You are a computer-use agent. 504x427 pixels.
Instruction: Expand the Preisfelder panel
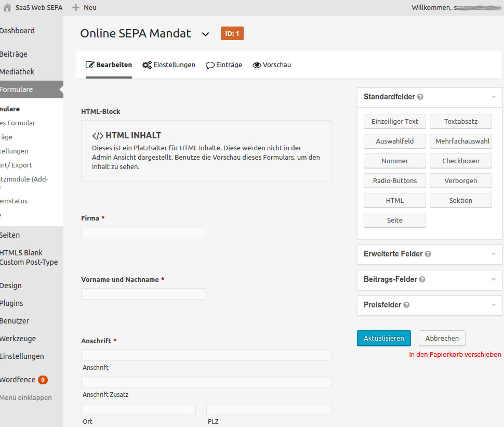(494, 305)
